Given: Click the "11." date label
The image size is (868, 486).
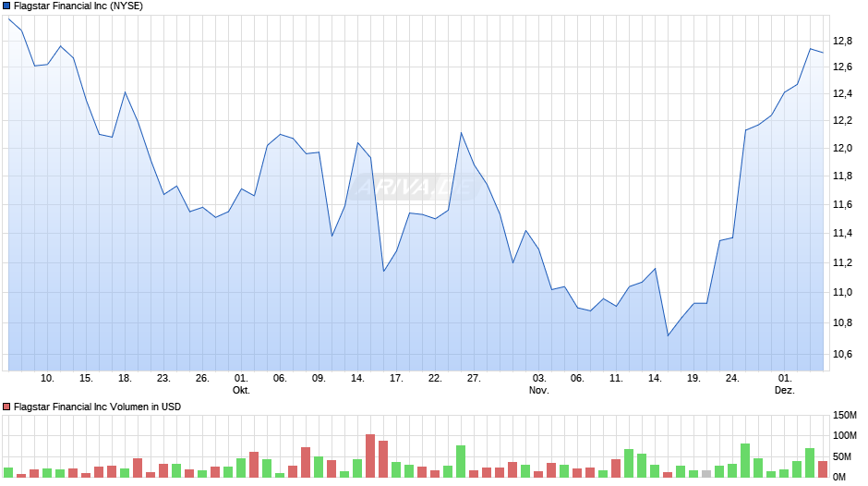Looking at the screenshot, I should point(616,378).
